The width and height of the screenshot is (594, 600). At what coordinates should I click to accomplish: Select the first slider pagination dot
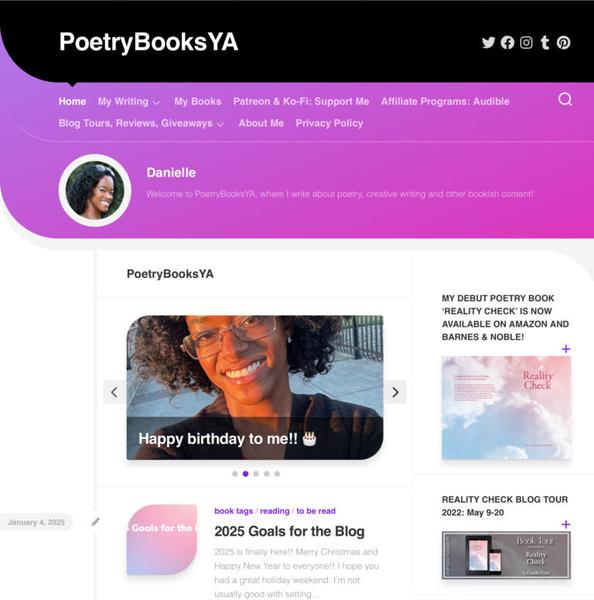[x=235, y=474]
